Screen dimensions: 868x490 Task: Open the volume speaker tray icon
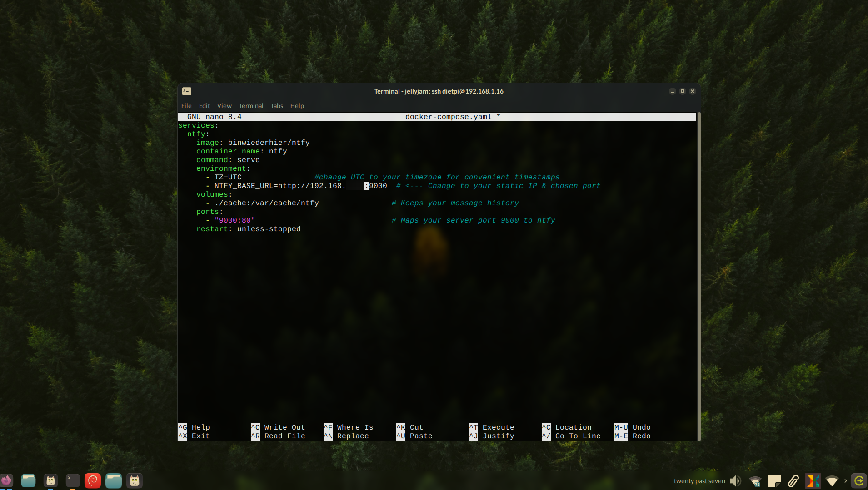735,481
